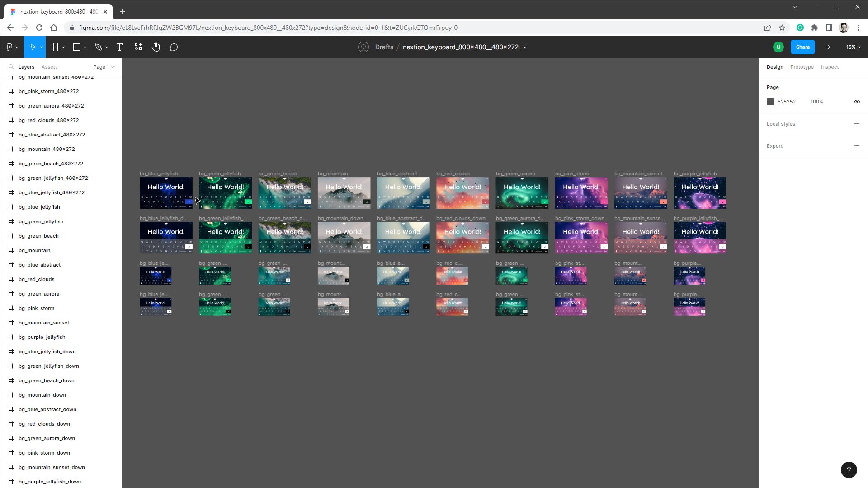Screen dimensions: 868x488
Task: Select the Move tool in the toolbar
Action: coord(33,47)
